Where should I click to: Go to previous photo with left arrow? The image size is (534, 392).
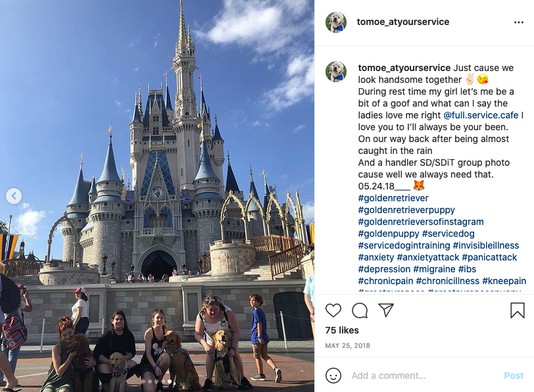tap(14, 196)
